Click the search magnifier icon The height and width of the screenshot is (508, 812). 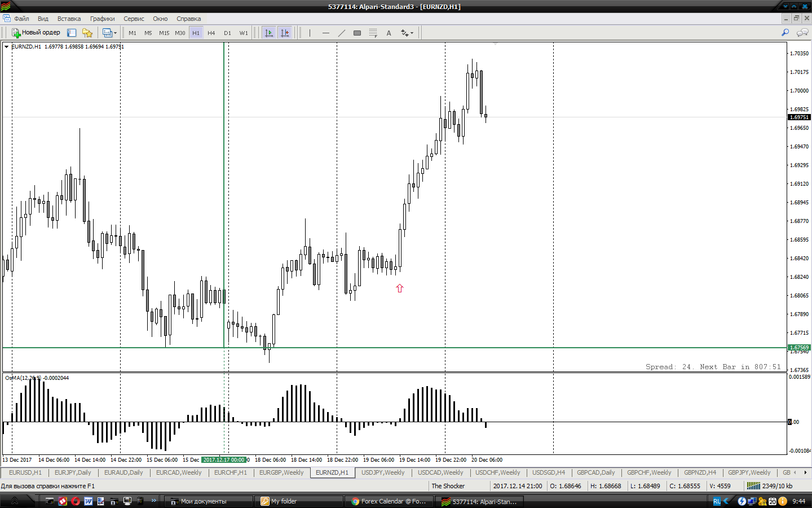[785, 33]
